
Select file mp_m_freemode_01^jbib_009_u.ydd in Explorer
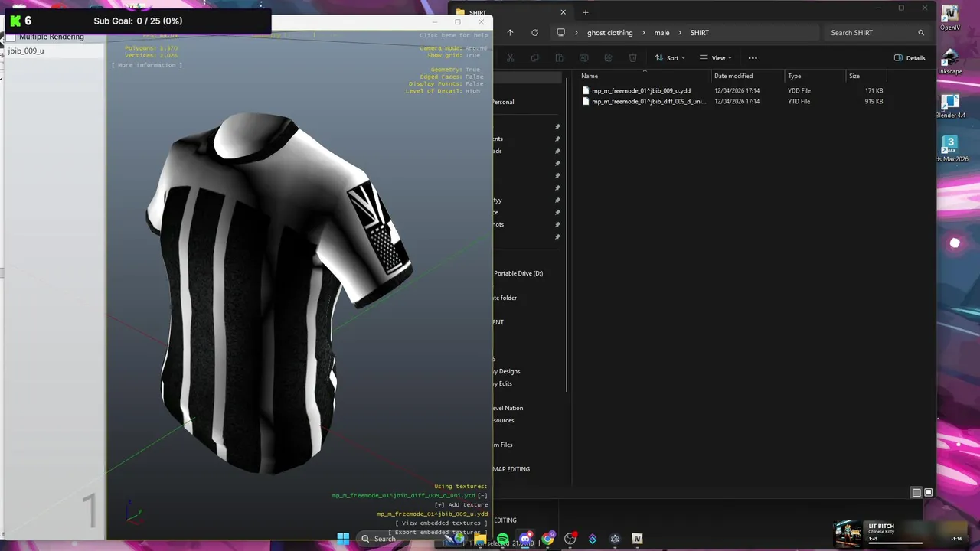click(641, 90)
